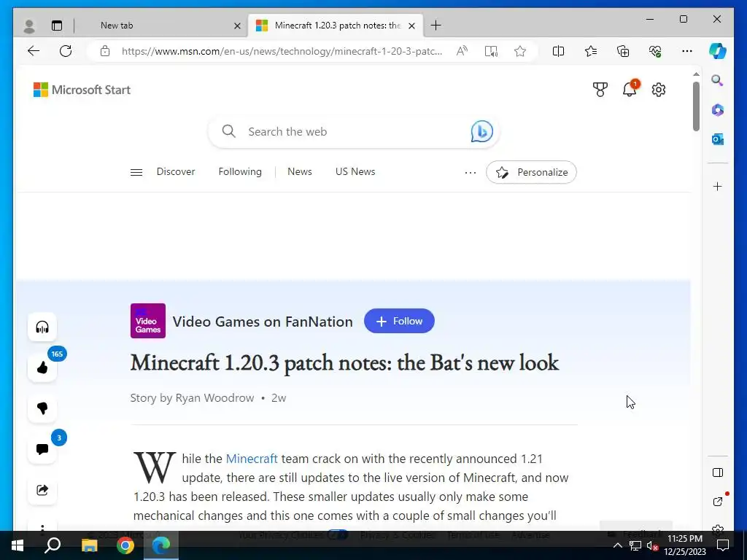
Task: Open article comments icon
Action: click(x=42, y=449)
